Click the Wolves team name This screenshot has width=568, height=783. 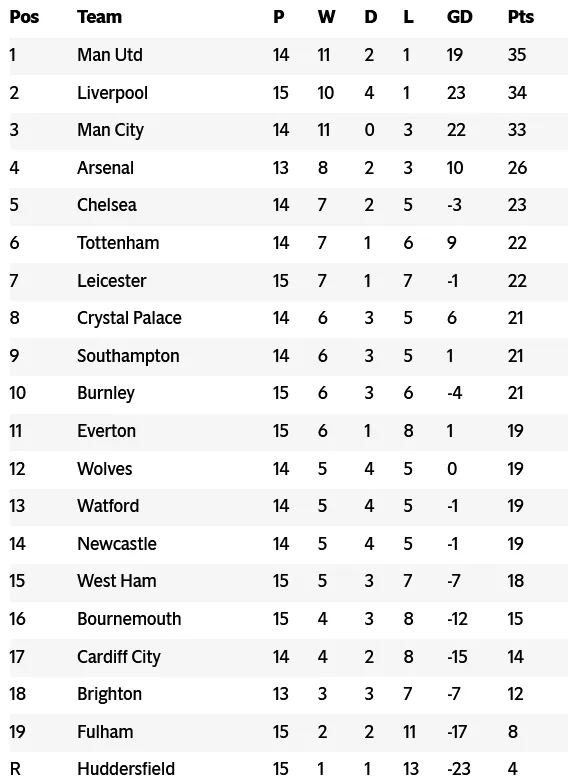coord(105,469)
